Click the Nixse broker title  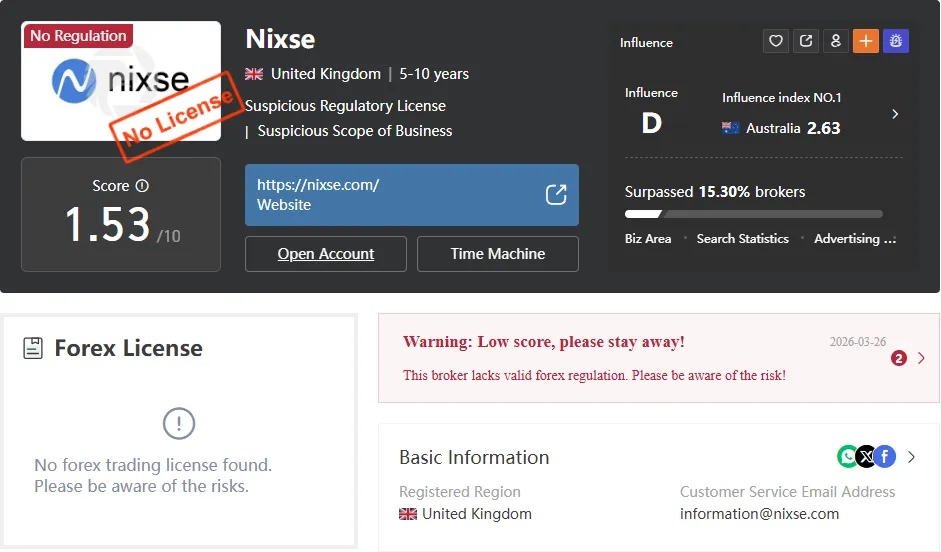coord(280,39)
